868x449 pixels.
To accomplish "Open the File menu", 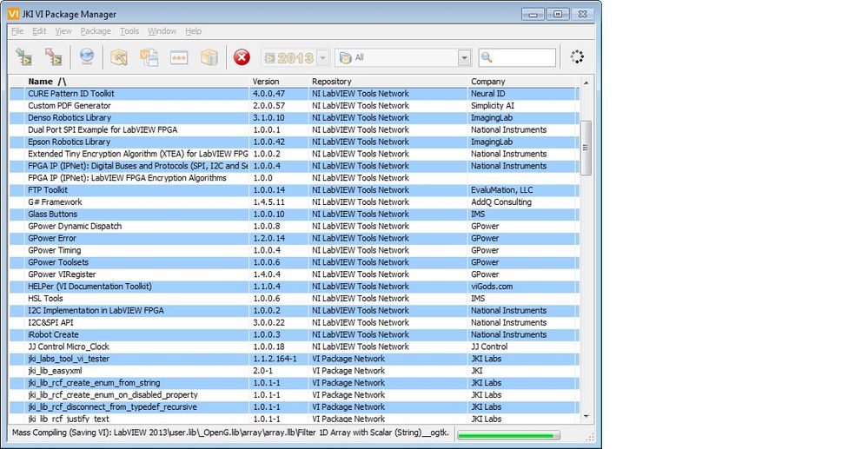I will 17,31.
